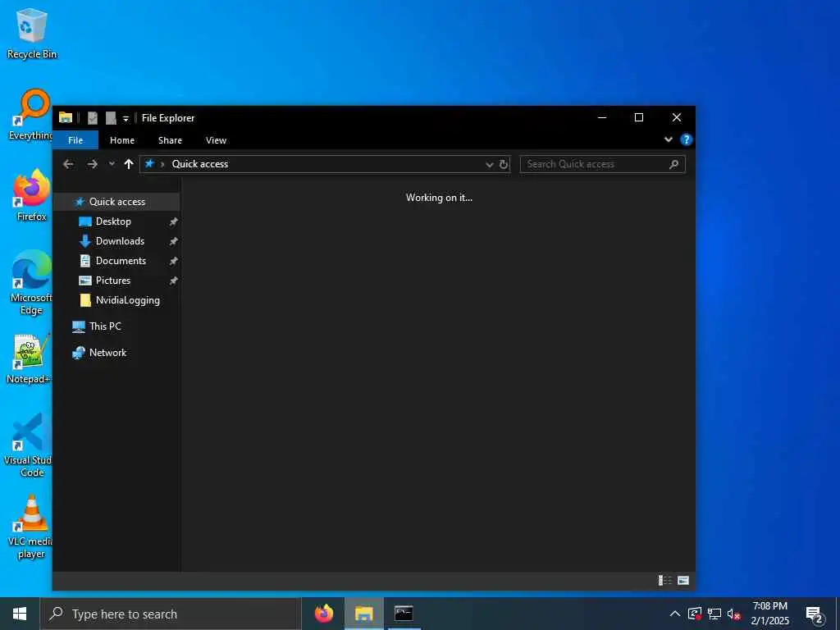Image resolution: width=840 pixels, height=630 pixels.
Task: Open the Visual Studio Code desktop shortcut
Action: (x=28, y=445)
